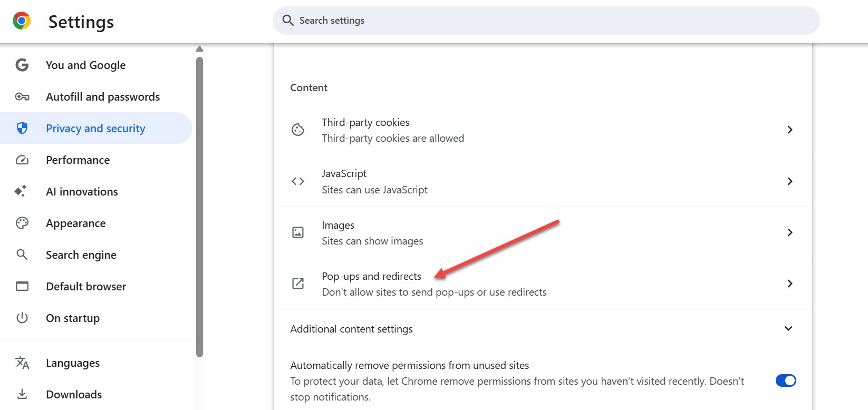Screen dimensions: 868x410
Task: Click the key icon for Autofill and passwords
Action: (x=22, y=96)
